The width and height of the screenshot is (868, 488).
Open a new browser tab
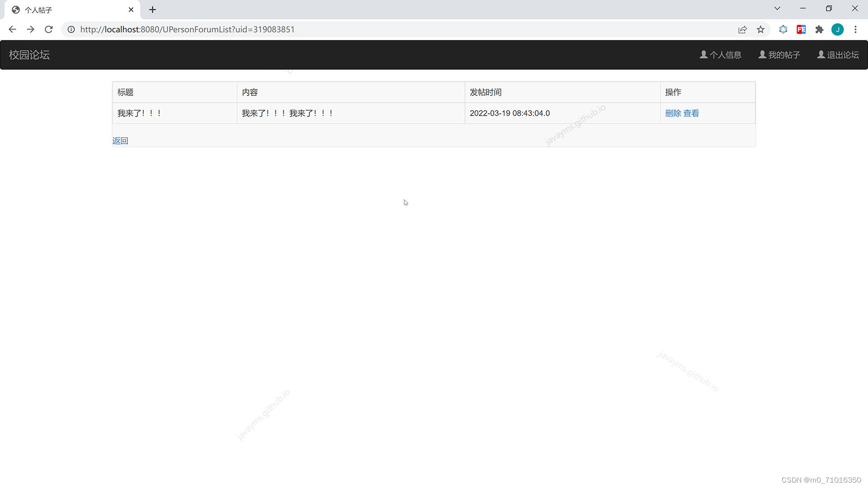pyautogui.click(x=152, y=9)
